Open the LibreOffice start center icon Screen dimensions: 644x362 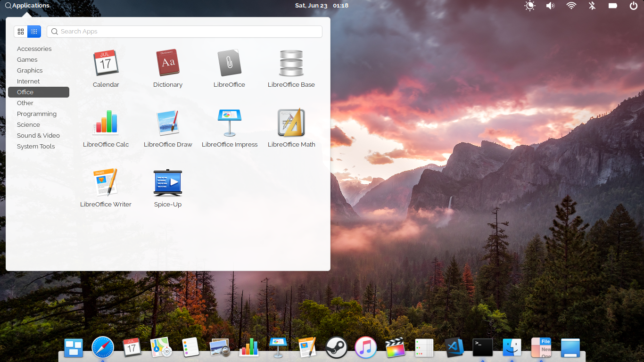point(229,69)
